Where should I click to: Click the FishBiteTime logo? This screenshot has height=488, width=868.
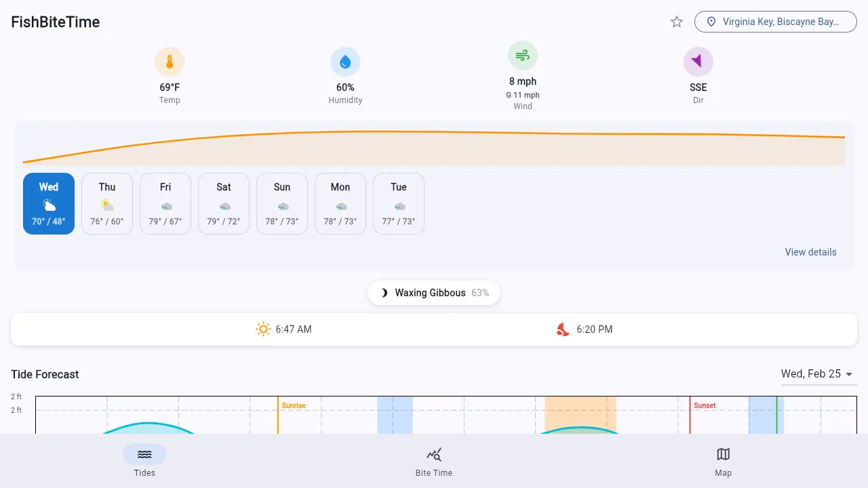point(55,22)
